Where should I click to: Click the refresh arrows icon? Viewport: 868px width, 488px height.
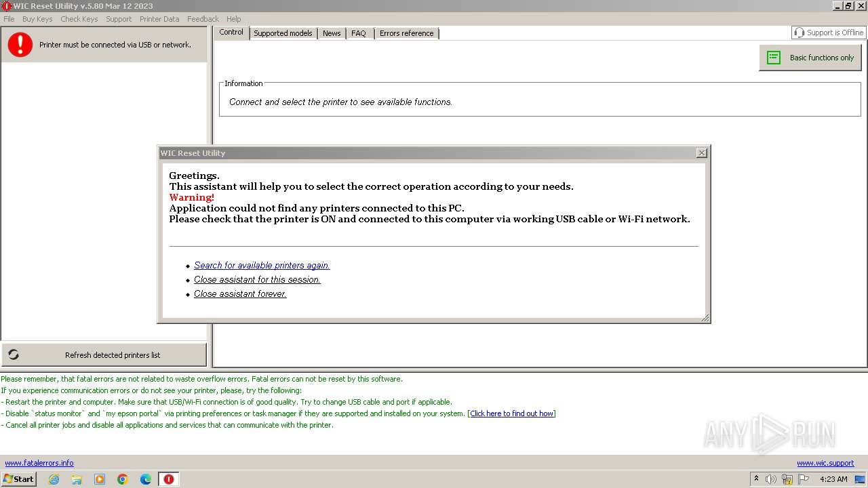[14, 354]
